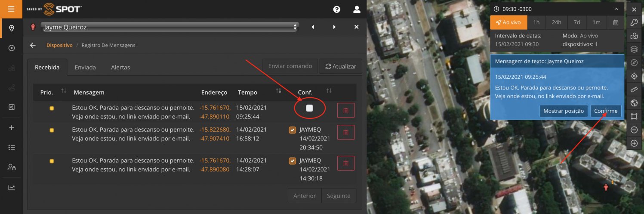
Task: Uncheck confirmation for 16:58:12 message
Action: [293, 130]
